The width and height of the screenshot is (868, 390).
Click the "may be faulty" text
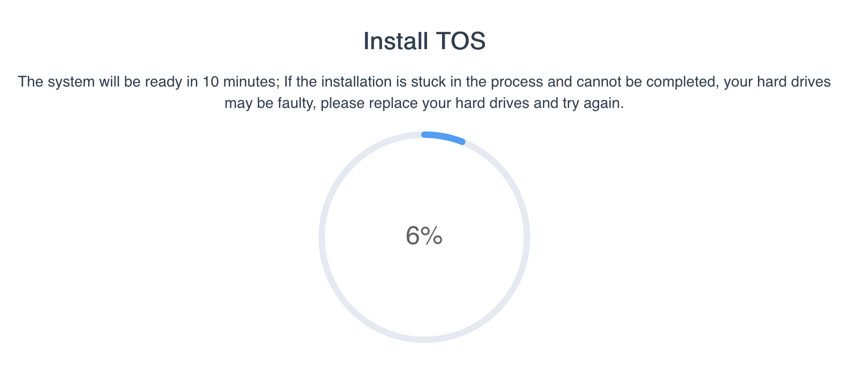pos(270,103)
